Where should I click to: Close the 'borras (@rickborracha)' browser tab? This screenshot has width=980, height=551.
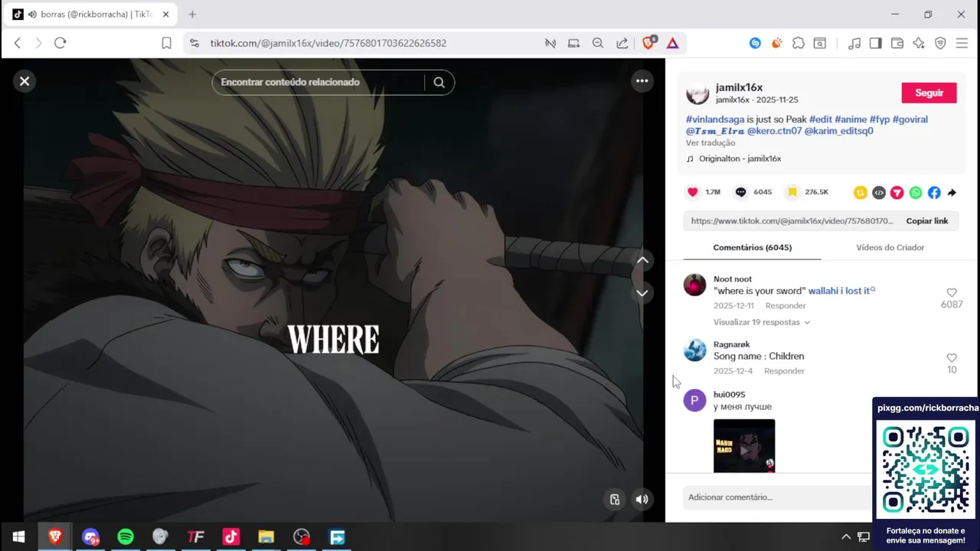click(x=165, y=15)
